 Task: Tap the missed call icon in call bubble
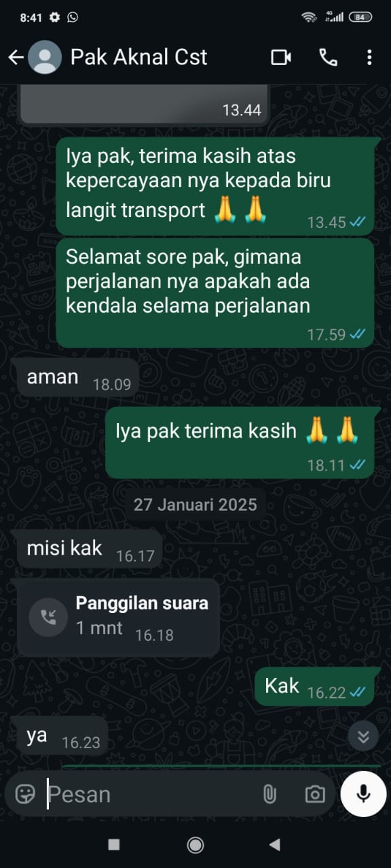click(49, 617)
